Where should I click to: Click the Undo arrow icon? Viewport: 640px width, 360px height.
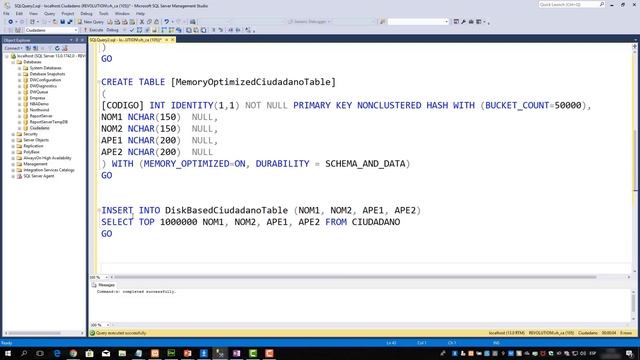[167, 22]
